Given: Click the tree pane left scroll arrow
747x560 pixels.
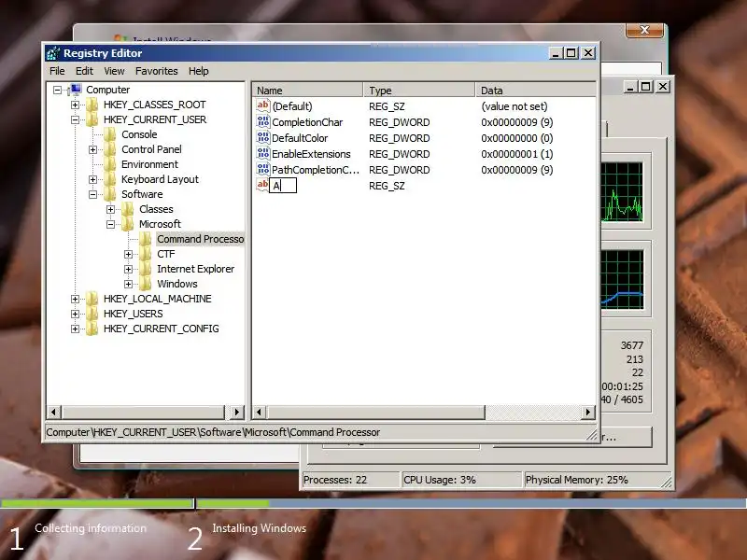Looking at the screenshot, I should [54, 412].
